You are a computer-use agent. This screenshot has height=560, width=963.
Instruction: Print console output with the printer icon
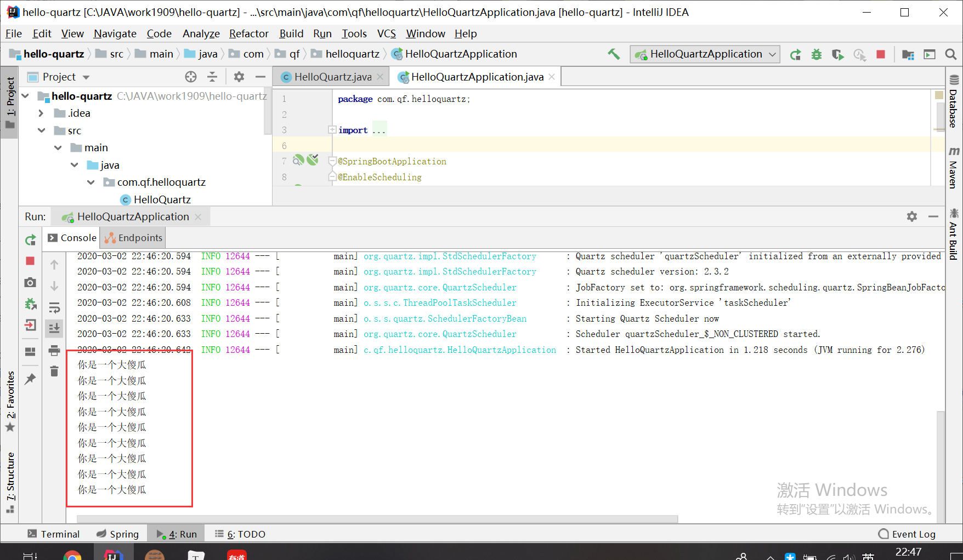tap(54, 351)
